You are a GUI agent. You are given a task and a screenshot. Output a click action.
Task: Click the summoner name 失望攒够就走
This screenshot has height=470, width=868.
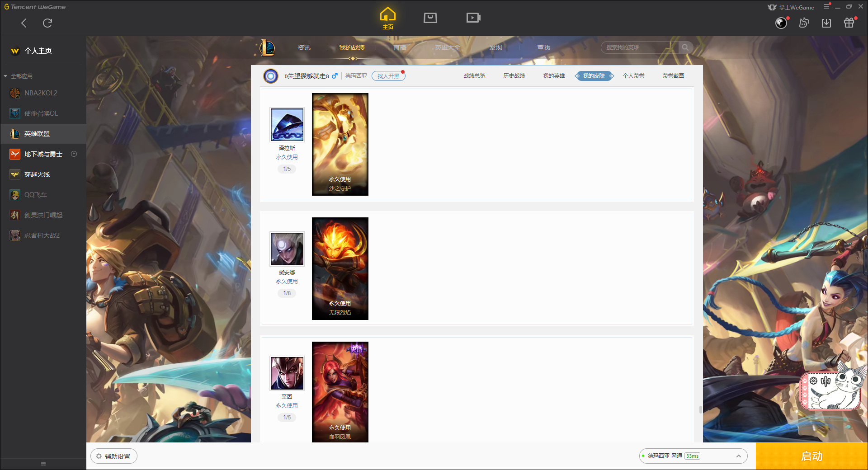pos(307,76)
